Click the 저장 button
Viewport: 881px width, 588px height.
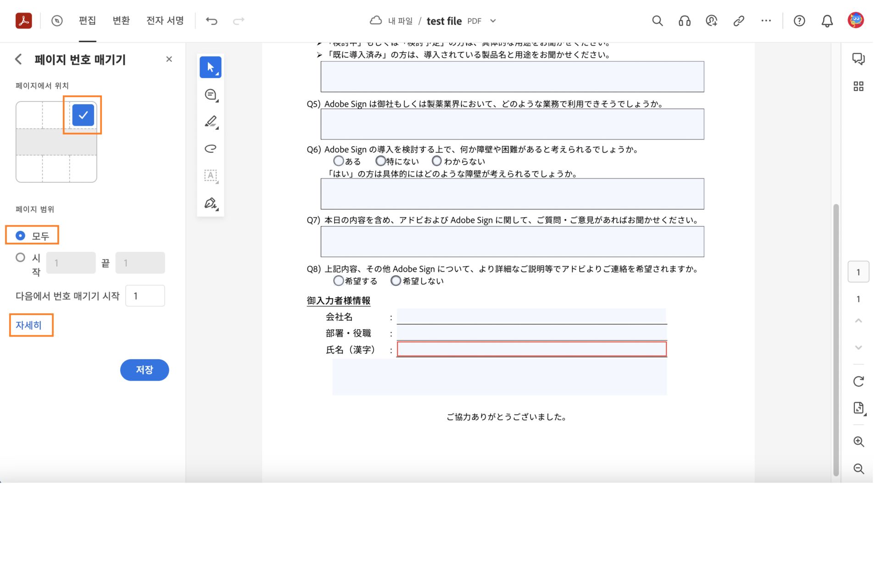145,370
